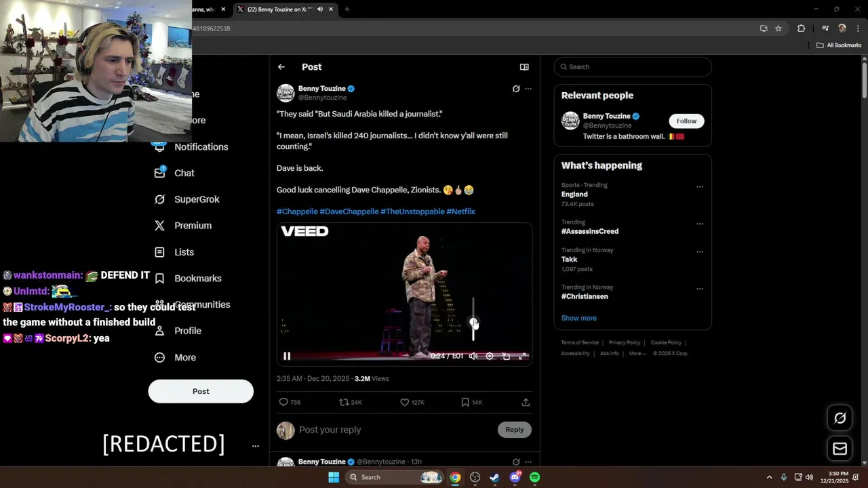Open Profile from the sidebar
This screenshot has width=868, height=488.
click(x=178, y=331)
